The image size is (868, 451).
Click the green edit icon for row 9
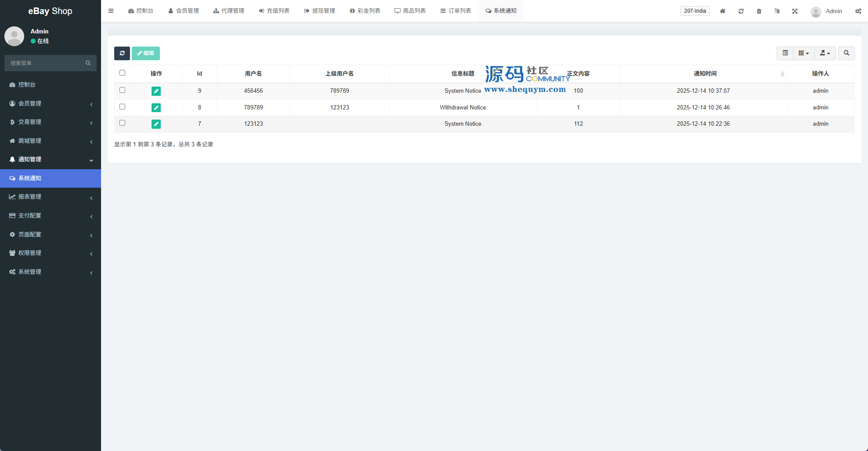[x=156, y=91]
